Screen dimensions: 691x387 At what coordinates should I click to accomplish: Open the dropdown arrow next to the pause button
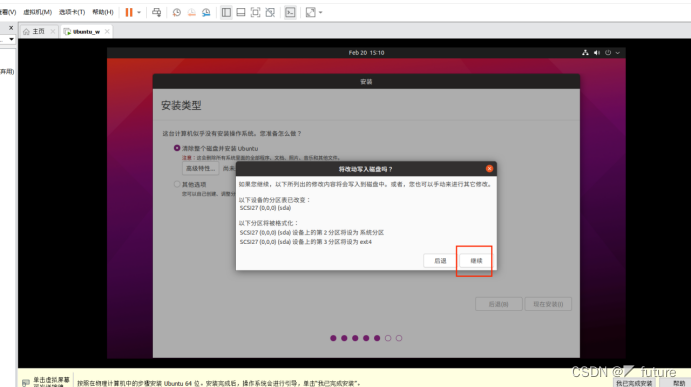[x=139, y=12]
